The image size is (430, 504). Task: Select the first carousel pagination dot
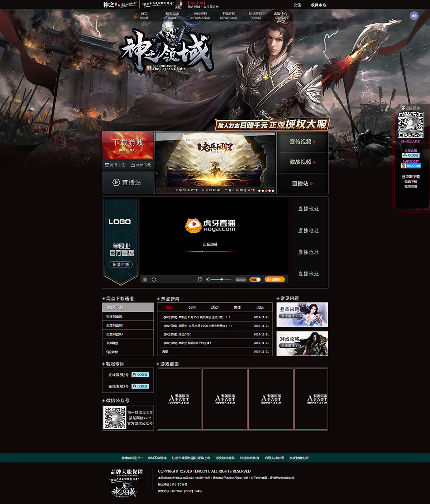click(x=259, y=191)
